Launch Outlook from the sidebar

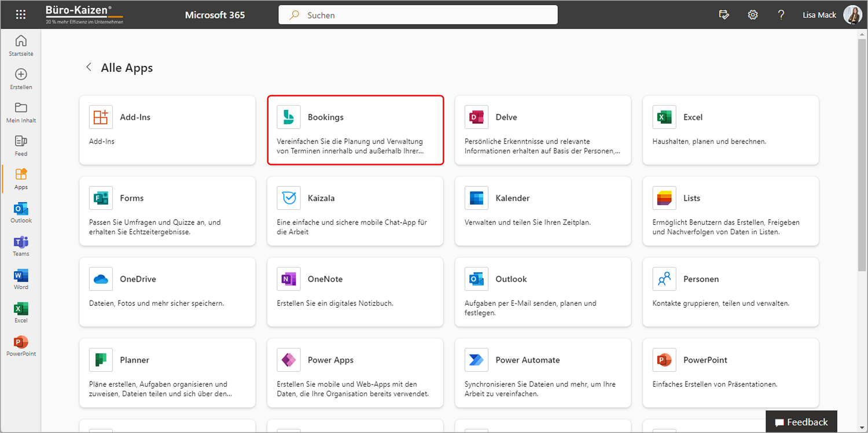(x=21, y=213)
